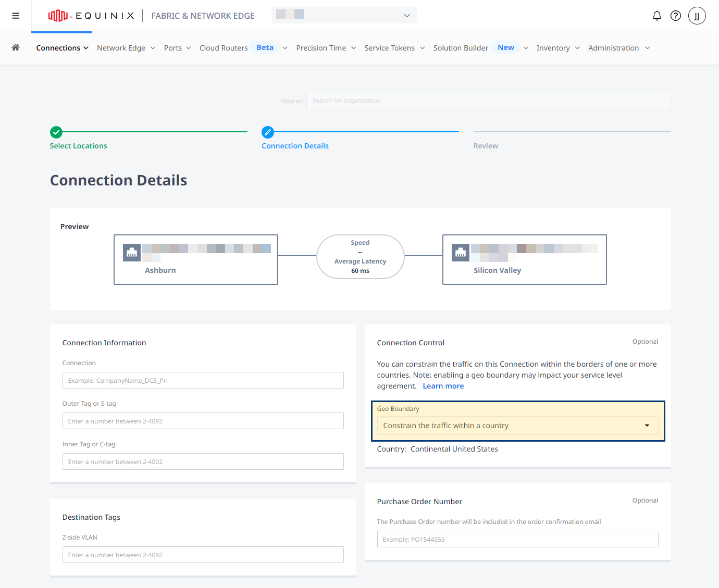Click the Learn more link

pyautogui.click(x=443, y=386)
